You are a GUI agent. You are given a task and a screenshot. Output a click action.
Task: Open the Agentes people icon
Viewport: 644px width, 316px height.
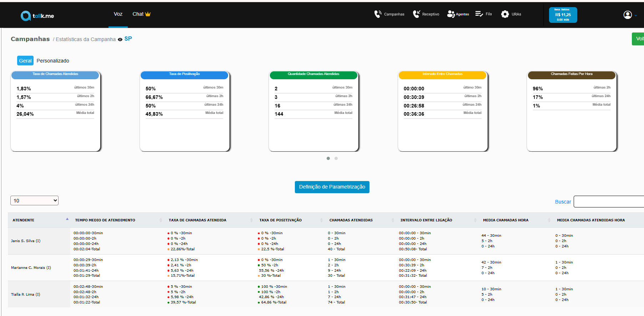[451, 14]
